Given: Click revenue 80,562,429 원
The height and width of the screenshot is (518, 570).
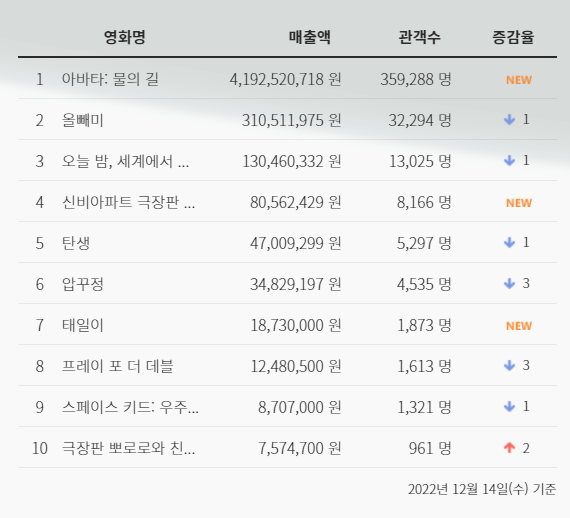Looking at the screenshot, I should click(296, 202).
